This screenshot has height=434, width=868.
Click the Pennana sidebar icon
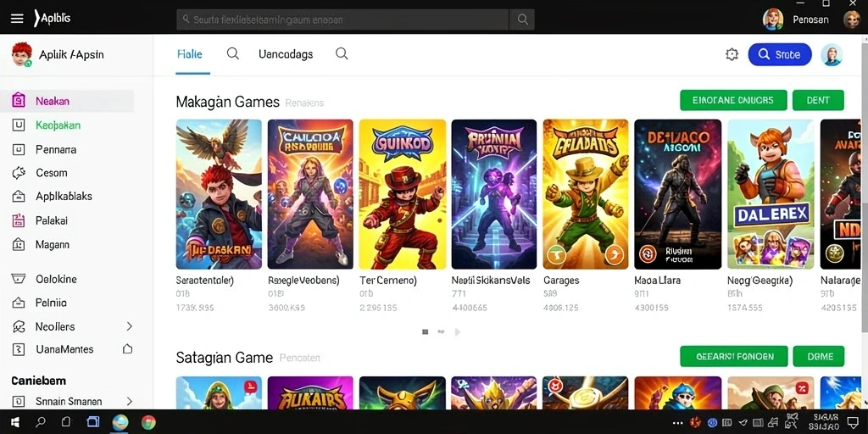[19, 149]
